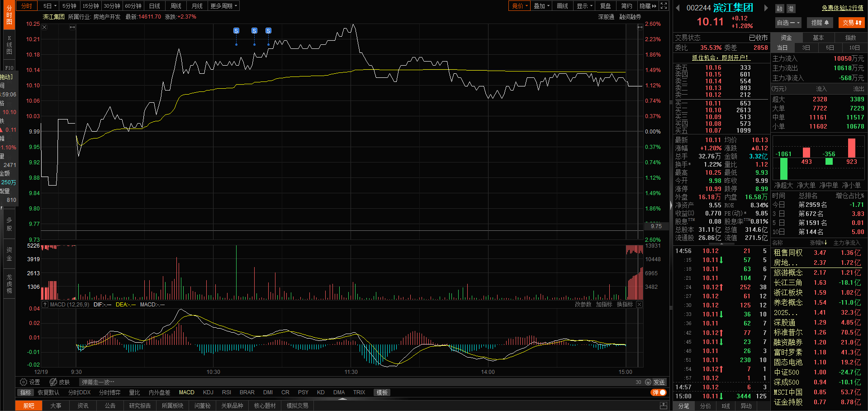Open 皮肤 skin theme selector
This screenshot has height=411, width=868.
60,382
